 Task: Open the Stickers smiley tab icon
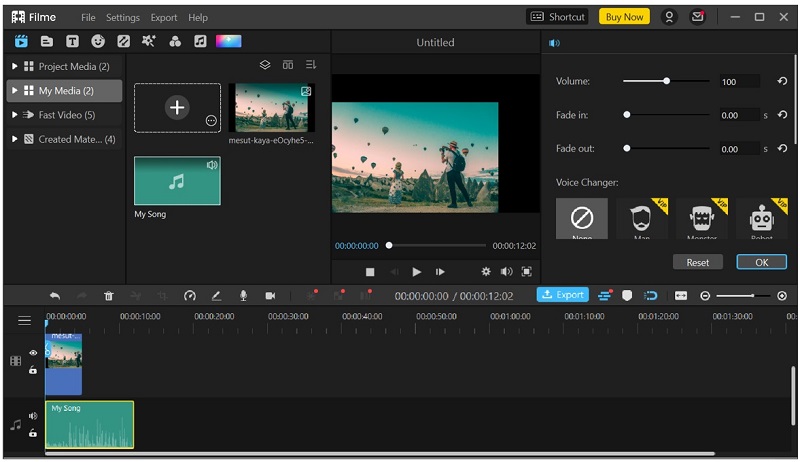pos(98,41)
